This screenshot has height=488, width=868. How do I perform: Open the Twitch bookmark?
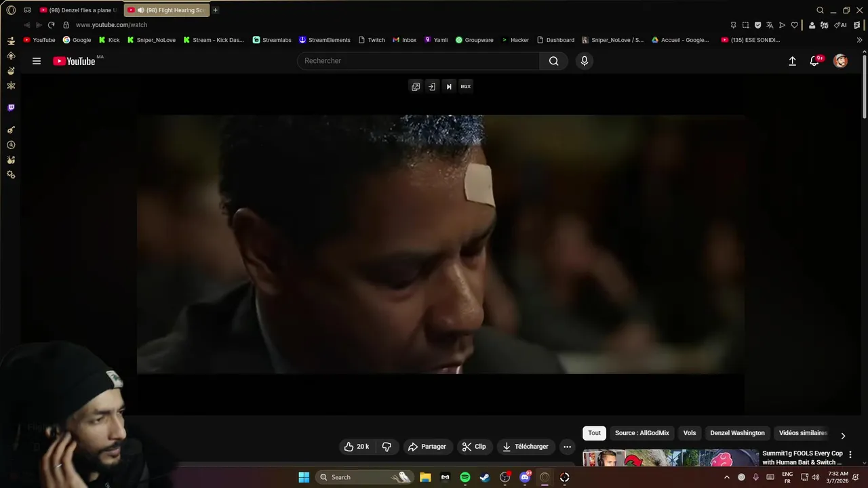[372, 40]
